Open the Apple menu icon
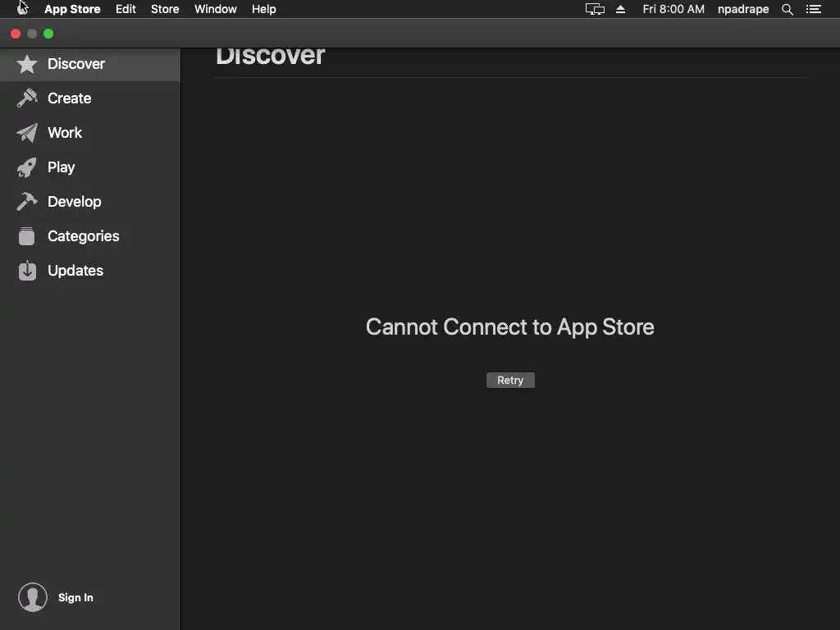This screenshot has height=630, width=840. pyautogui.click(x=22, y=8)
